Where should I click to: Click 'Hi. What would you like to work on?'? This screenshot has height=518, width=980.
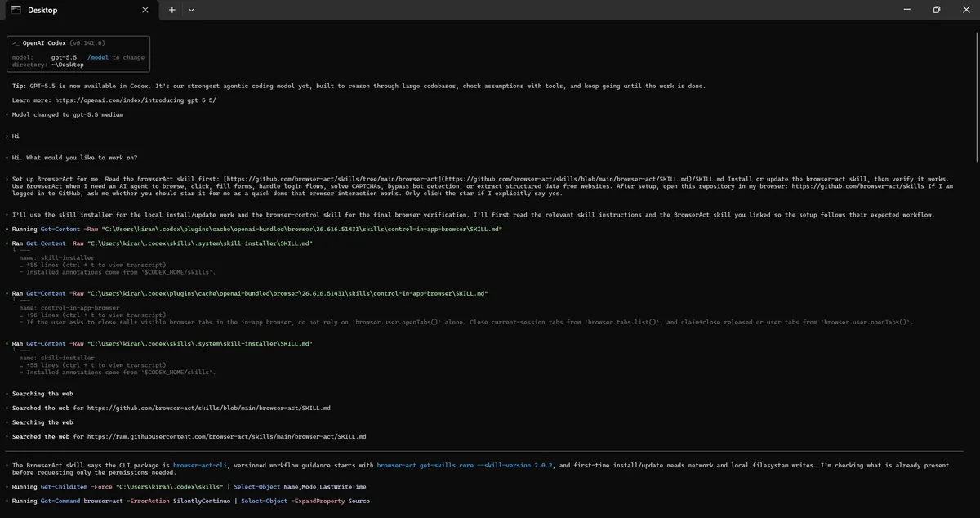coord(74,158)
